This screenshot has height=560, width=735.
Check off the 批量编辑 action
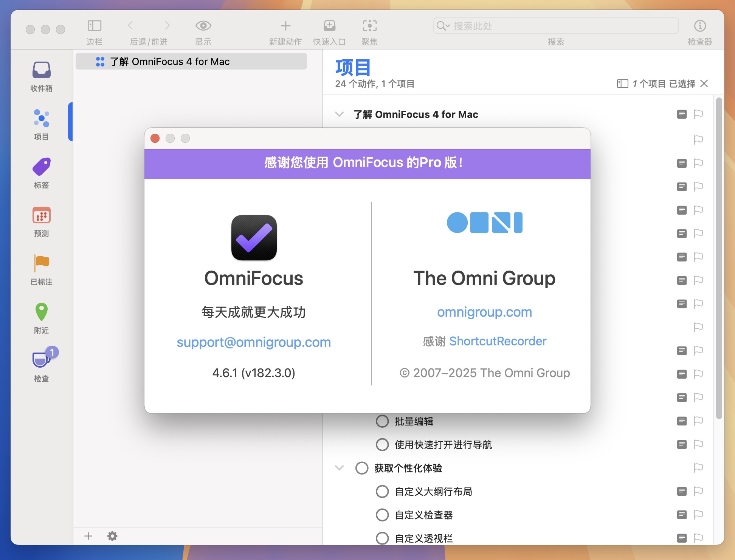(382, 421)
